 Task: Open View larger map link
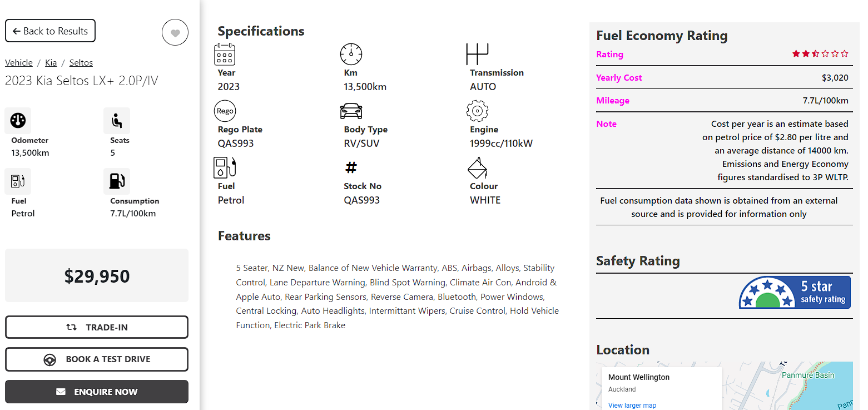(632, 406)
